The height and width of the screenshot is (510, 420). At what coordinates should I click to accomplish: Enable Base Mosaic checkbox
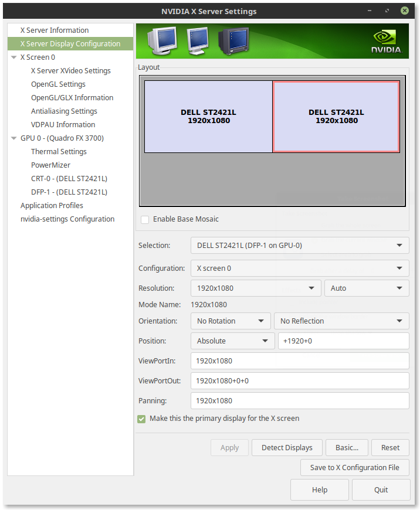pos(145,220)
